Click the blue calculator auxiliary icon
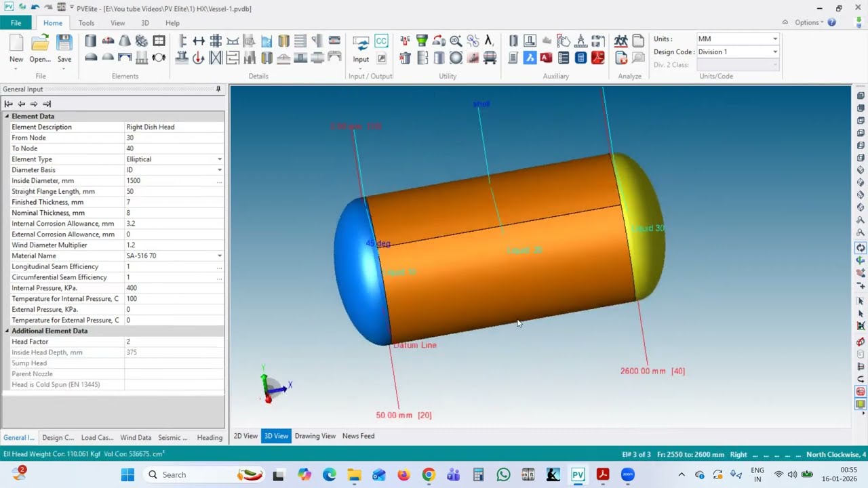 [580, 58]
